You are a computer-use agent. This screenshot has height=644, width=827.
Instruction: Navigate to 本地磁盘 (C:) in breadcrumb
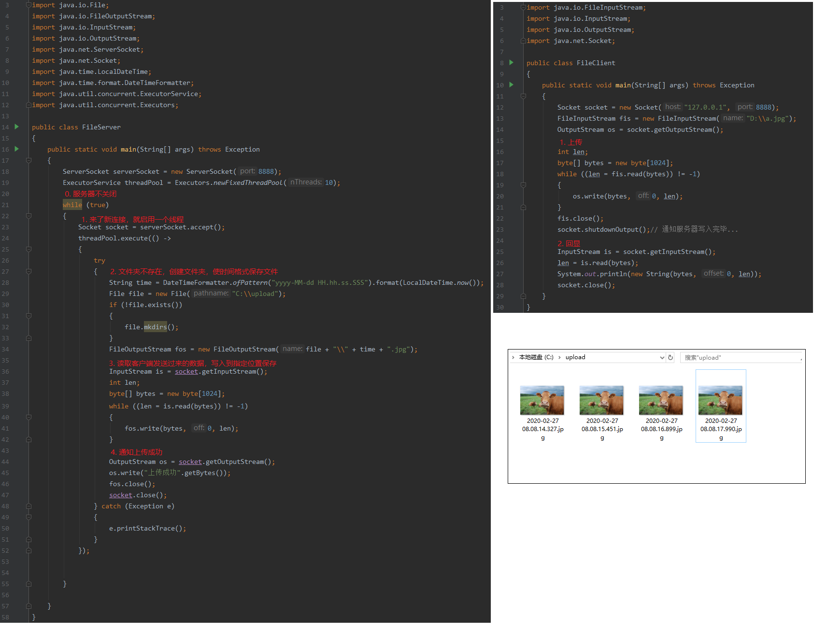(536, 358)
